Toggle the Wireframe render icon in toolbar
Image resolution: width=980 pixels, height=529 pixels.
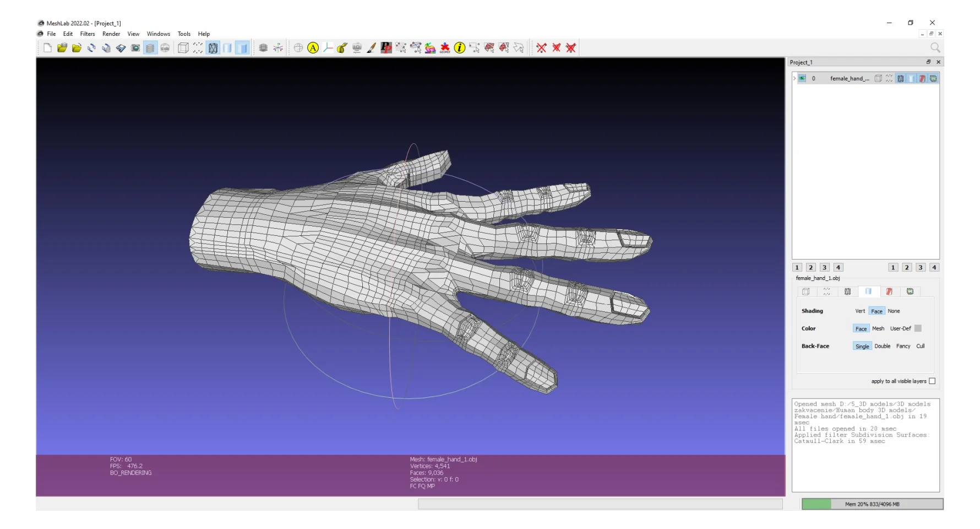[x=213, y=48]
